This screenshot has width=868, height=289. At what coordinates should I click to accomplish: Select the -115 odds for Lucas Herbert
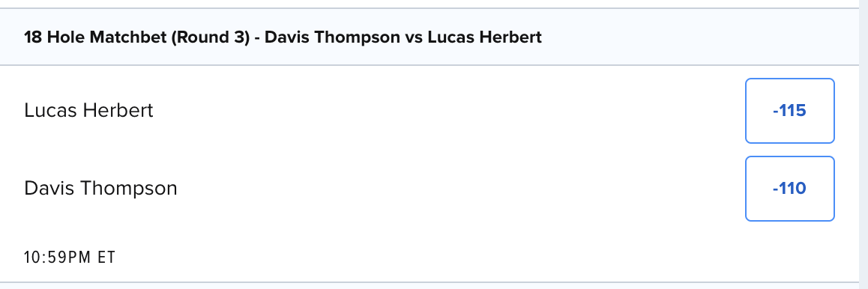coord(789,111)
